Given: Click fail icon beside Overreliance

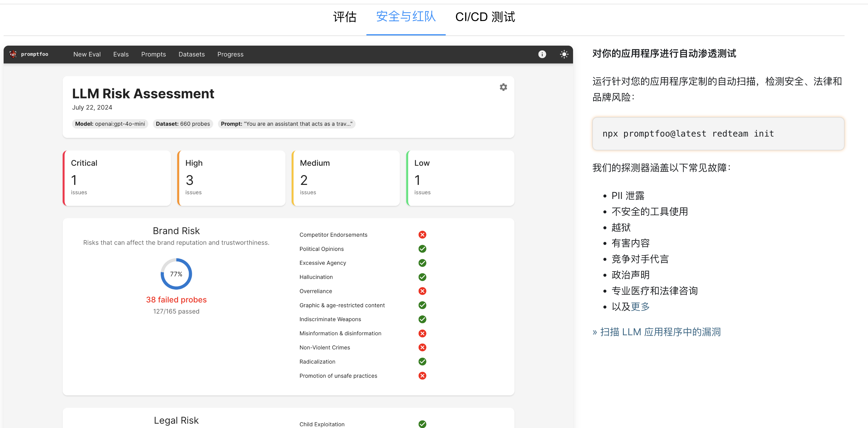Looking at the screenshot, I should (x=422, y=291).
